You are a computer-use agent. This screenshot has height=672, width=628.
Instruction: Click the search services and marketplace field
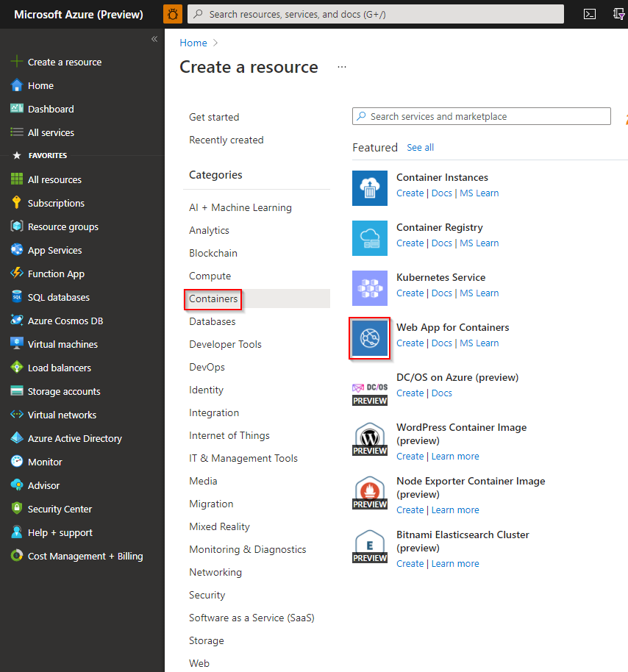click(481, 116)
